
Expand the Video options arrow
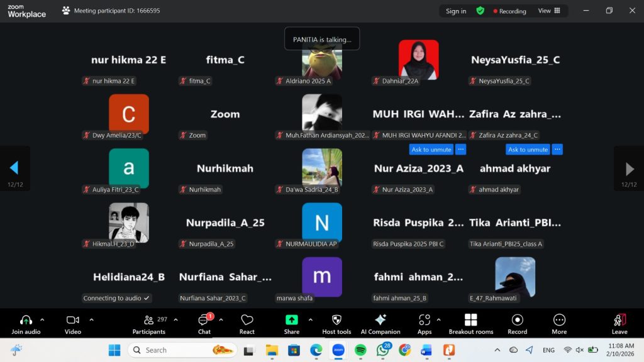(91, 319)
